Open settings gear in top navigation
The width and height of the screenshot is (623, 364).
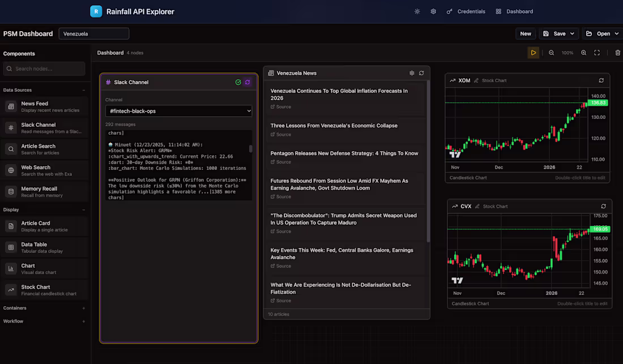click(x=433, y=11)
